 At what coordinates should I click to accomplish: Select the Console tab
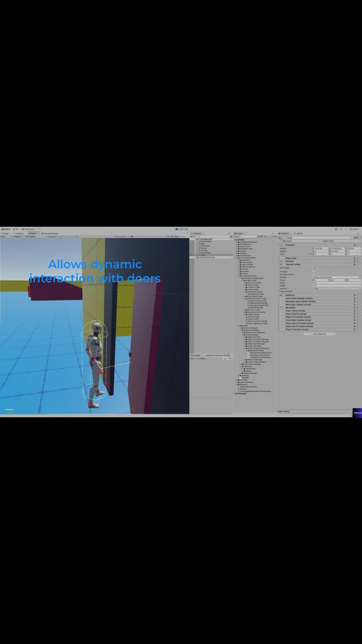(x=196, y=355)
